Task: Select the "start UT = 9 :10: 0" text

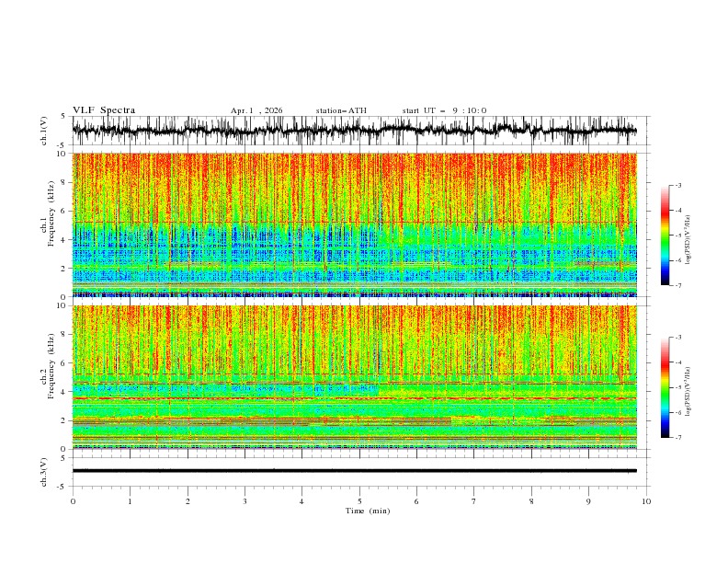Action: coord(444,110)
